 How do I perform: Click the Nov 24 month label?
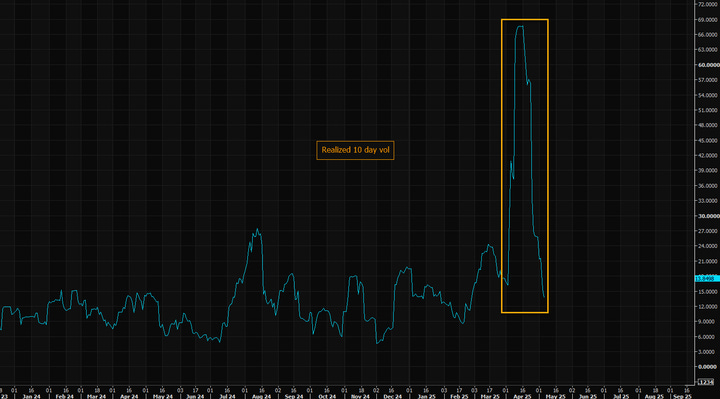[x=360, y=396]
